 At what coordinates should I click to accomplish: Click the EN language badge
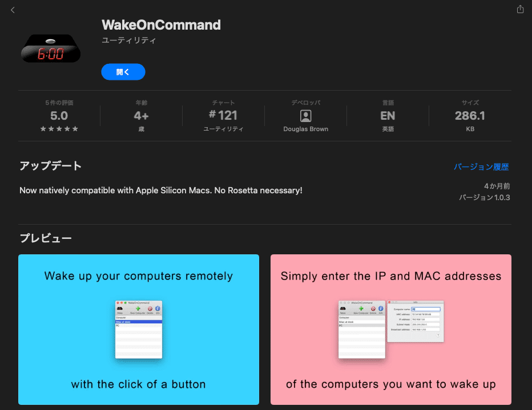388,116
